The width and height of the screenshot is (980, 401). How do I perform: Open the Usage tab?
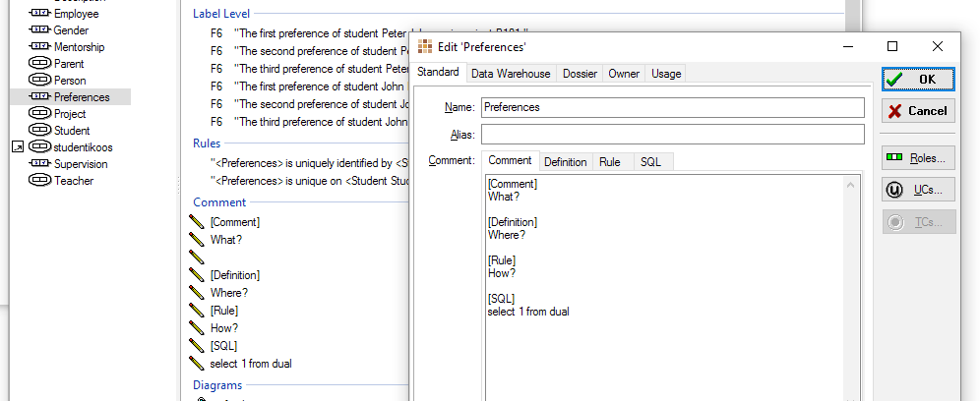click(x=665, y=74)
